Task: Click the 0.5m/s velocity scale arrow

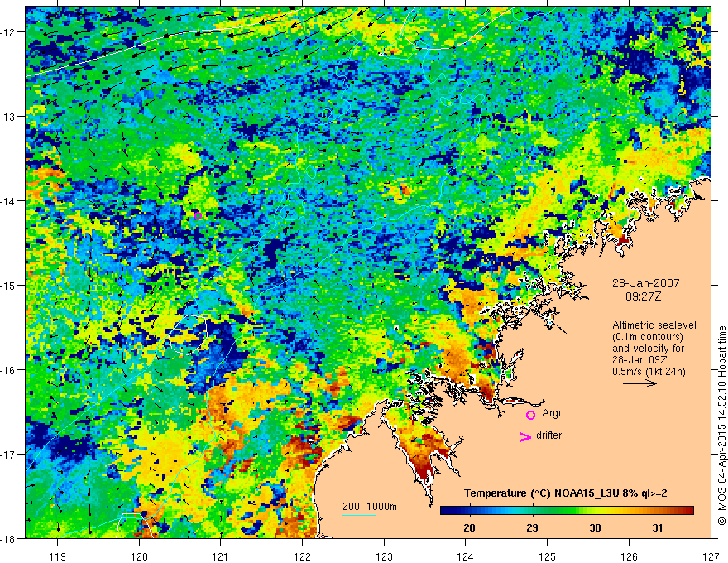Action: [639, 383]
